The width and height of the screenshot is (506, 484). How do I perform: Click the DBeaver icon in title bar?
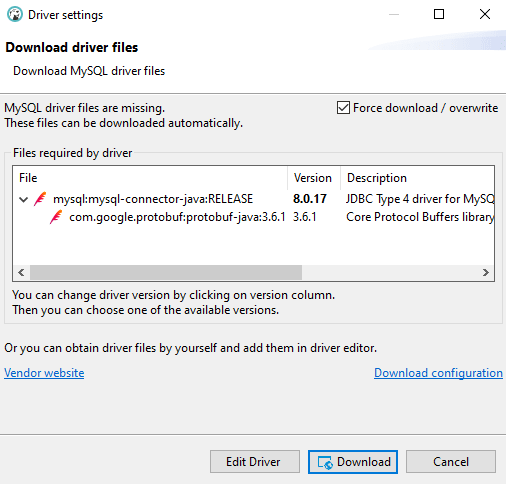(x=15, y=15)
